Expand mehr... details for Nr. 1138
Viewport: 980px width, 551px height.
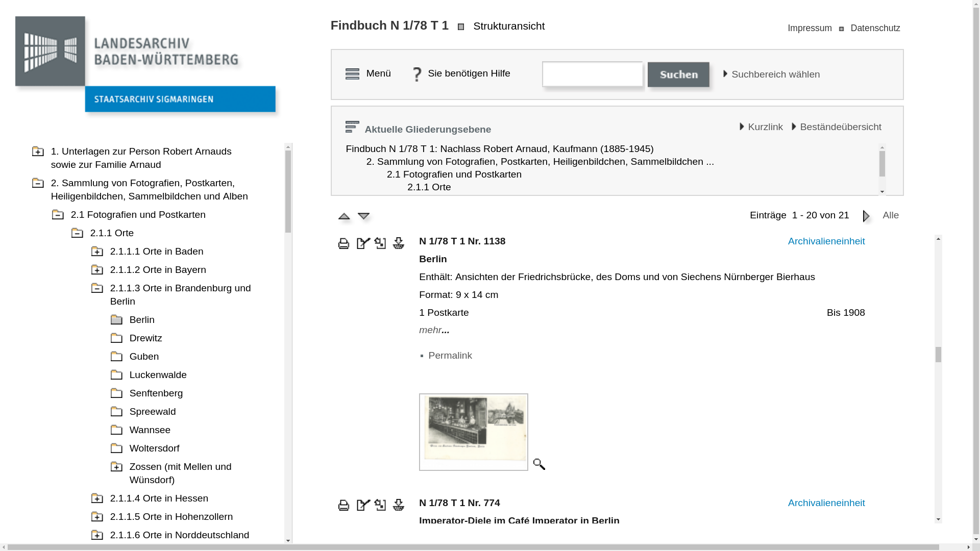434,330
